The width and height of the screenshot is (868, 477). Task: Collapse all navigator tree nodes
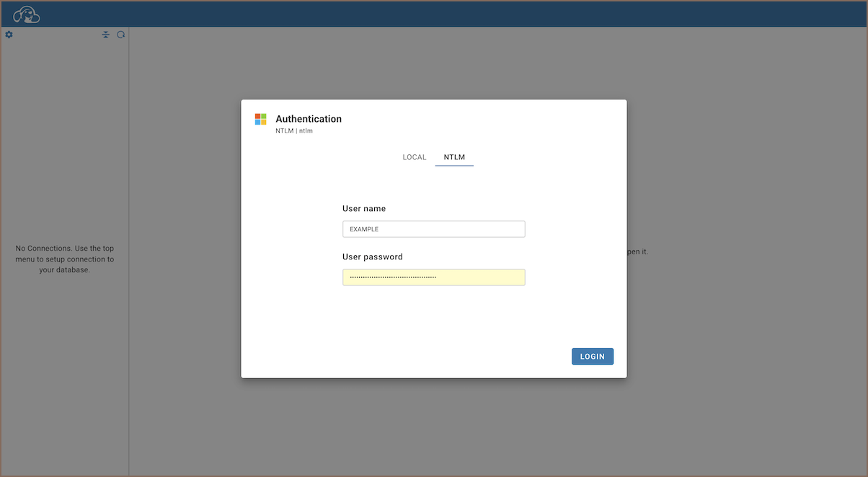click(x=106, y=35)
